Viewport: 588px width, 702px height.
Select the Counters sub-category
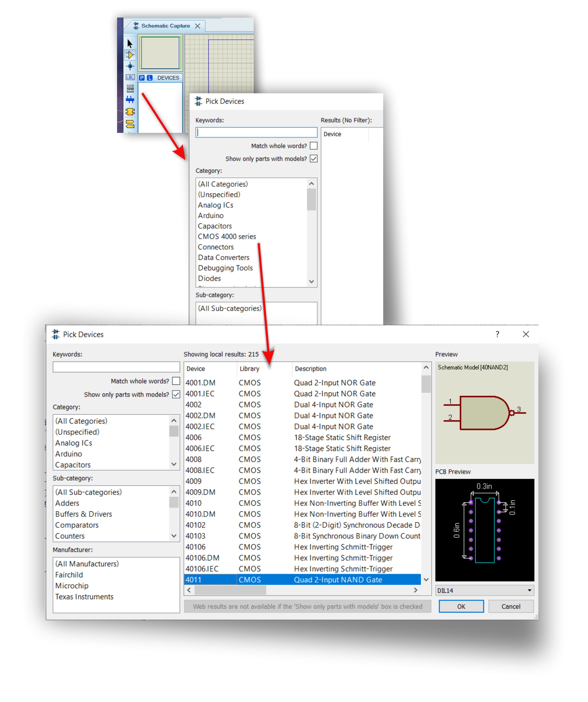click(x=70, y=536)
